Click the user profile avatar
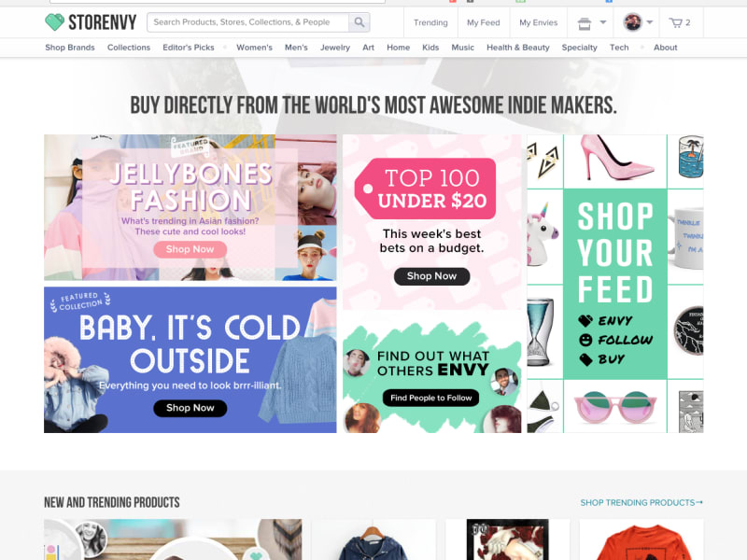 pos(632,22)
